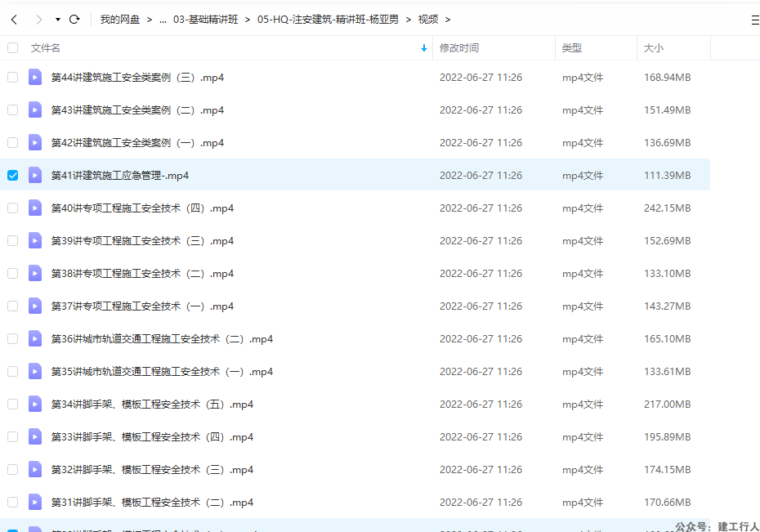Check the box for 第34讲 file
The height and width of the screenshot is (532, 760).
(x=12, y=404)
